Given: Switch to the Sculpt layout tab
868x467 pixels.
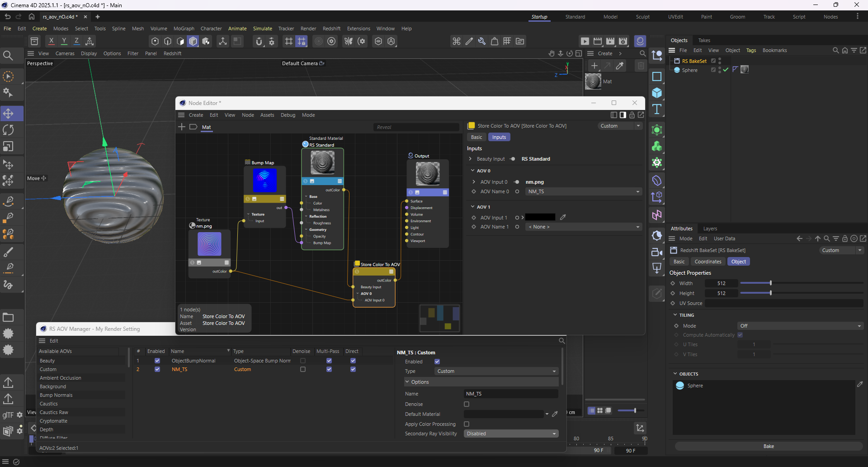Looking at the screenshot, I should (x=642, y=17).
